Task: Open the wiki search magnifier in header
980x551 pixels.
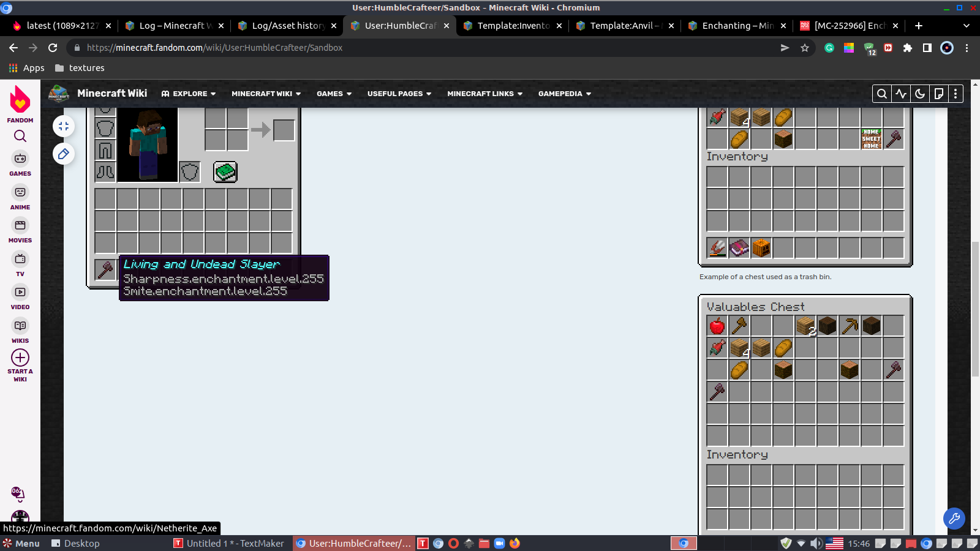Action: point(882,94)
